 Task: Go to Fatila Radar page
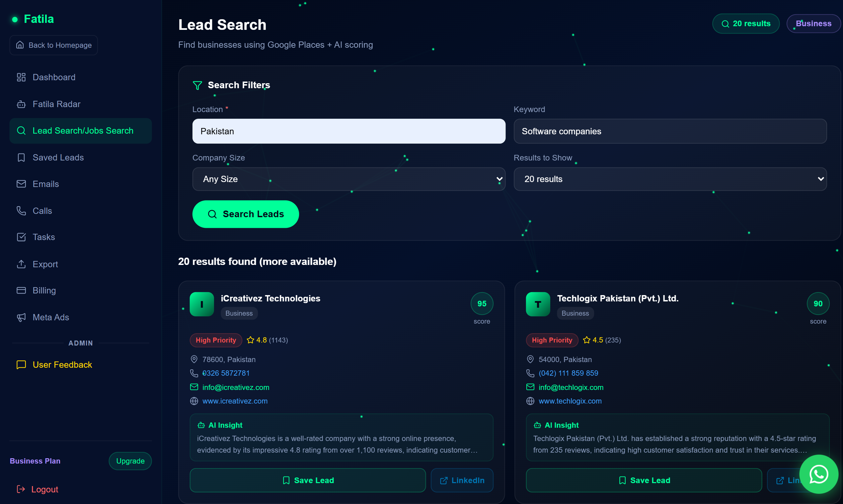point(81,104)
